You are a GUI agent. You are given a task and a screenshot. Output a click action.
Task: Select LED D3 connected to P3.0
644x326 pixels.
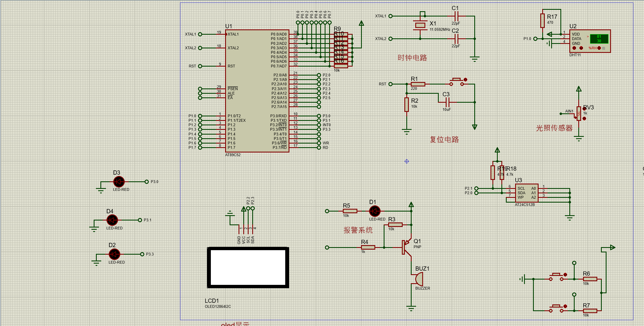[119, 182]
